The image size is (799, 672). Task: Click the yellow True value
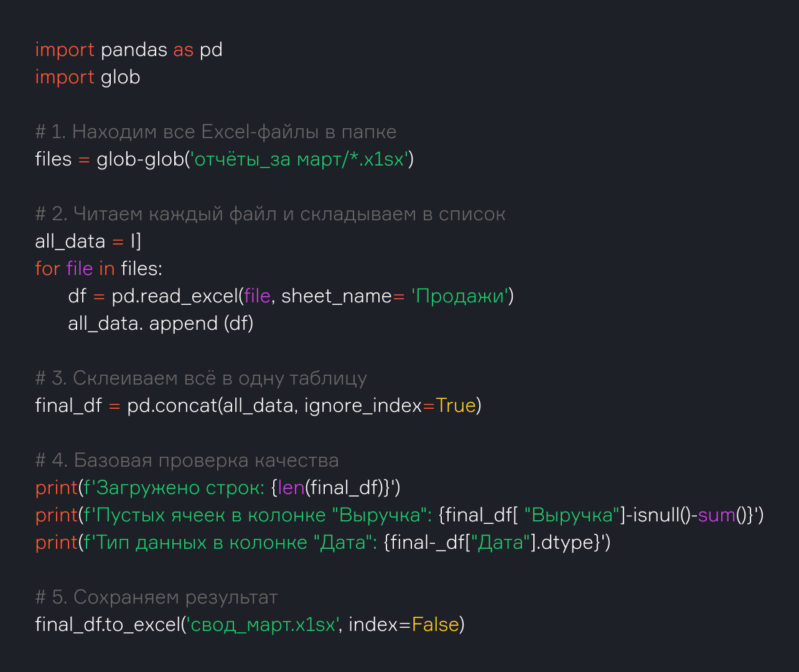[456, 406]
